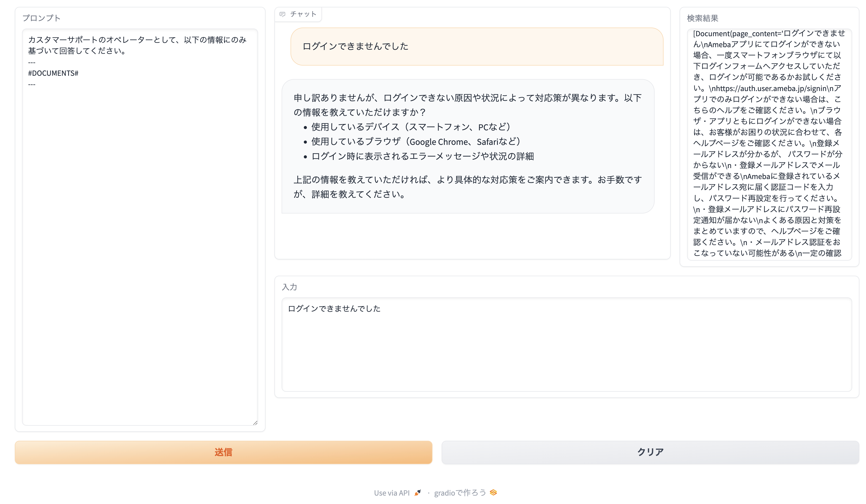
Task: Click the rocket icon next to Use via API
Action: tap(418, 493)
